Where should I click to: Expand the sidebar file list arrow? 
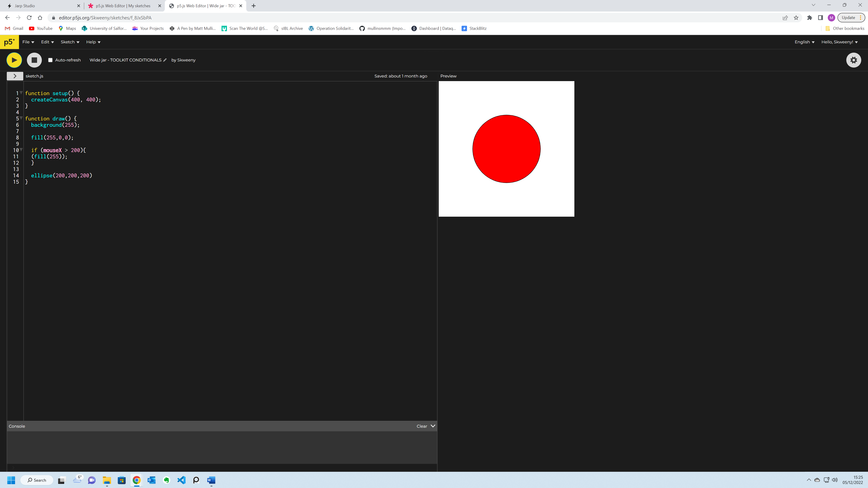15,76
